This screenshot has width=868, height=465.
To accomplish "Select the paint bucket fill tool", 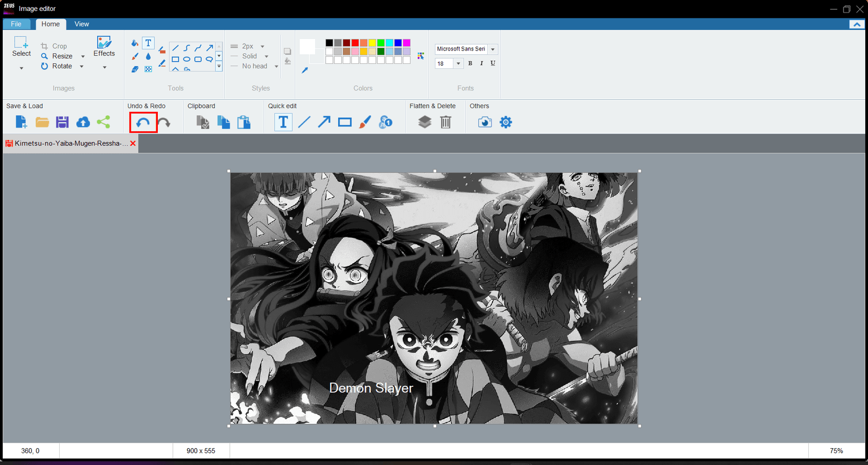I will [135, 43].
